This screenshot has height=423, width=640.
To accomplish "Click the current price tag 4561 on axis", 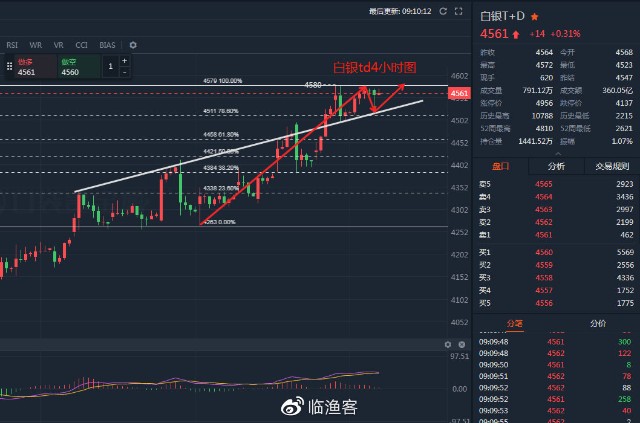I will (x=459, y=94).
